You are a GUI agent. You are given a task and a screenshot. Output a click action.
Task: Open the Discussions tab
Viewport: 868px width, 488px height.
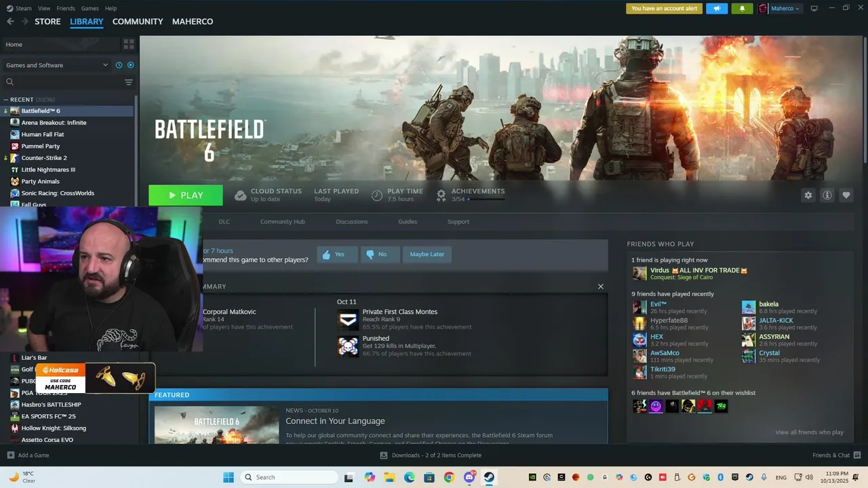pos(351,222)
